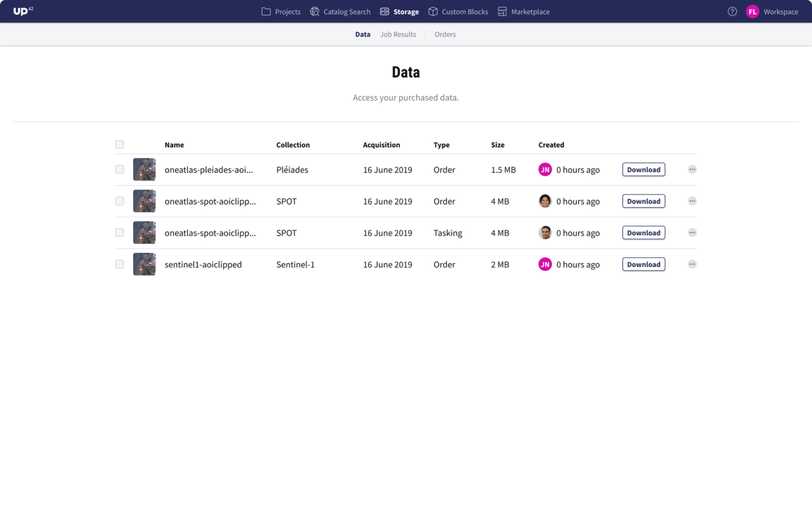Image resolution: width=812 pixels, height=508 pixels.
Task: Click the JN avatar in the Pléiades row
Action: [x=545, y=170]
